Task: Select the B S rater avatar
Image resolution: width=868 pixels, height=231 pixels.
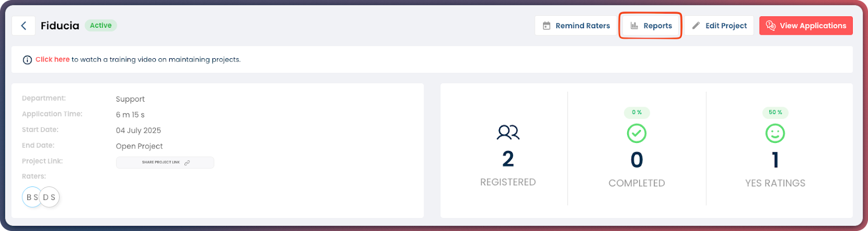Action: tap(32, 197)
